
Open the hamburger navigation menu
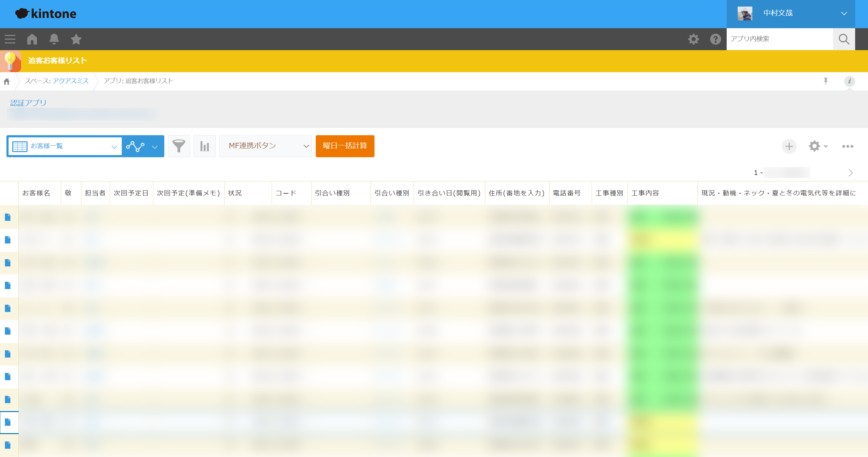click(10, 39)
